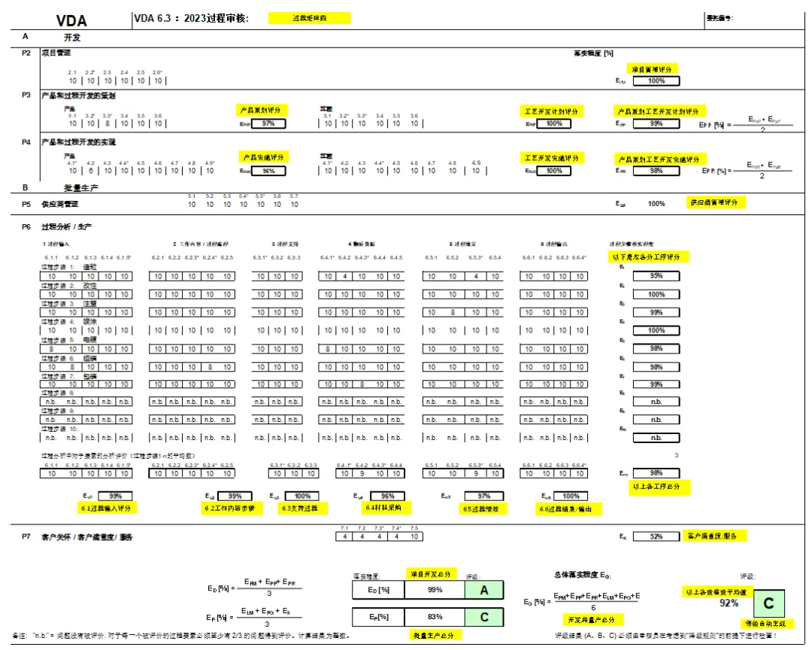Click the yellow '项目管理评分' label
Image resolution: width=812 pixels, height=650 pixels.
652,69
